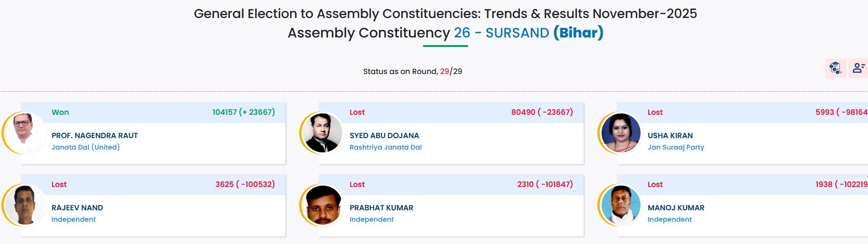
Task: Click the Status as on Round 29/29 text
Action: pos(412,71)
